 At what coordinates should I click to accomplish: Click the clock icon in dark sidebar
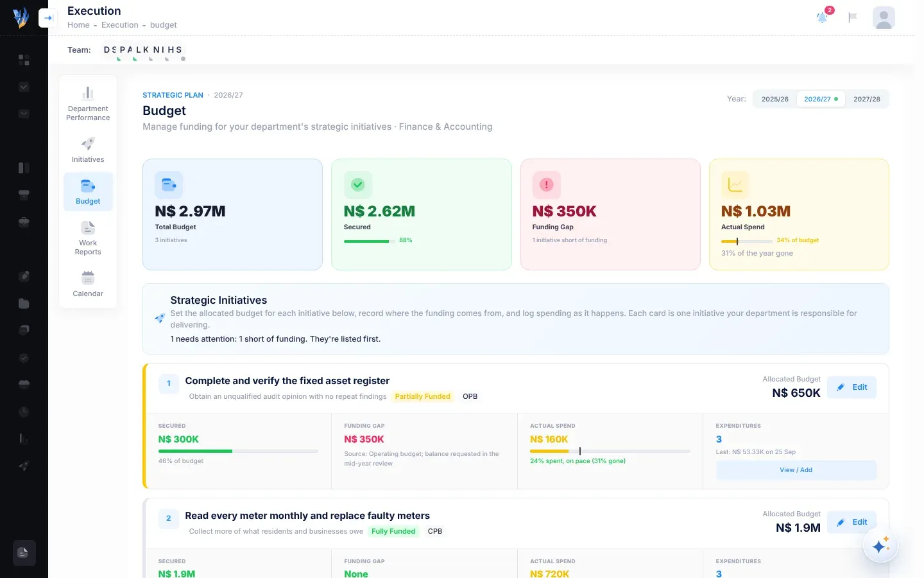pos(24,411)
